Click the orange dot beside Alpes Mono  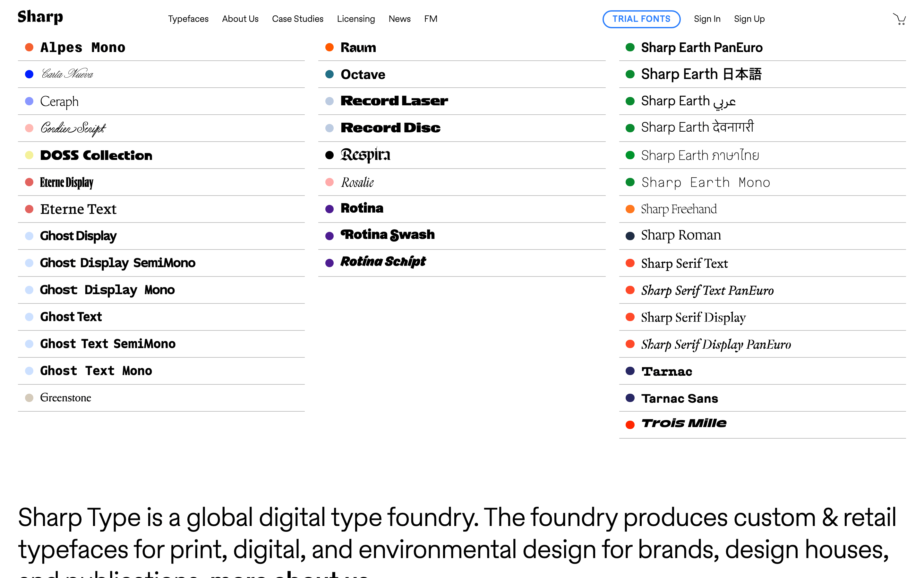[x=29, y=48]
